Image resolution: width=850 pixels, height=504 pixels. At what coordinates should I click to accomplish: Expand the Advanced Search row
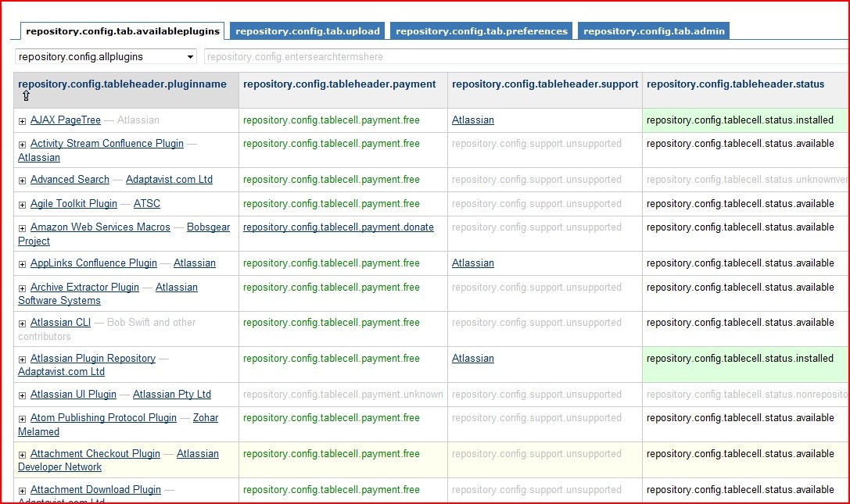22,181
